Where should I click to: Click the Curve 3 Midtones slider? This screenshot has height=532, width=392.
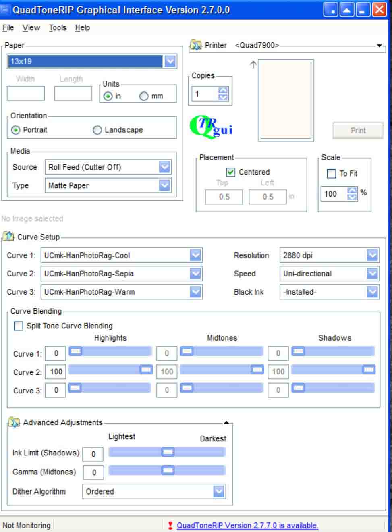click(x=222, y=388)
